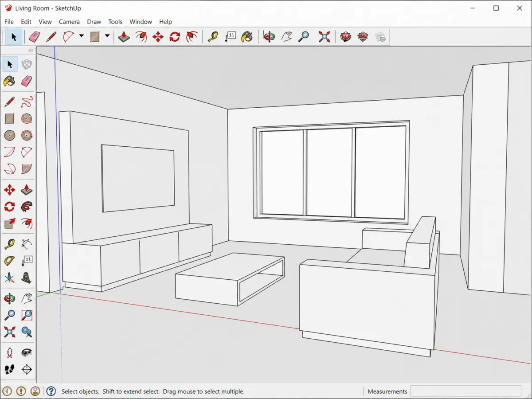Pick the 3D Text tool
Viewport: 532px width, 399px height.
click(x=27, y=278)
